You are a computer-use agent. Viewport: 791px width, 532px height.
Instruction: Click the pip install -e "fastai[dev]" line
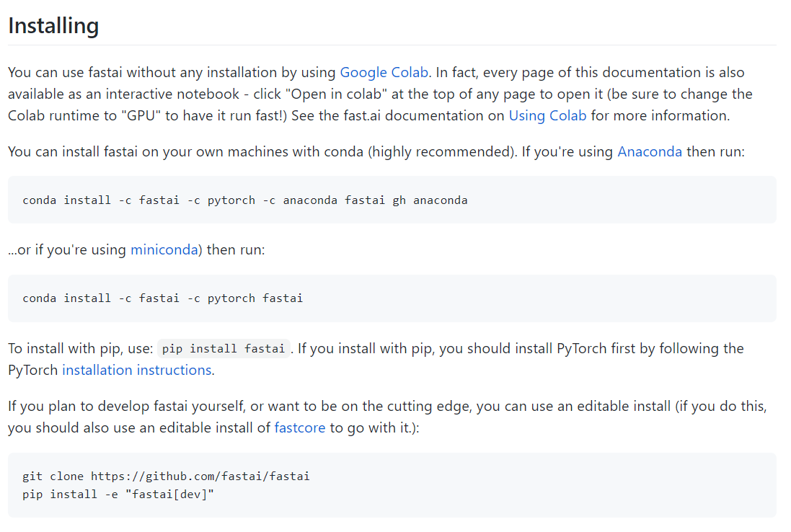[118, 495]
